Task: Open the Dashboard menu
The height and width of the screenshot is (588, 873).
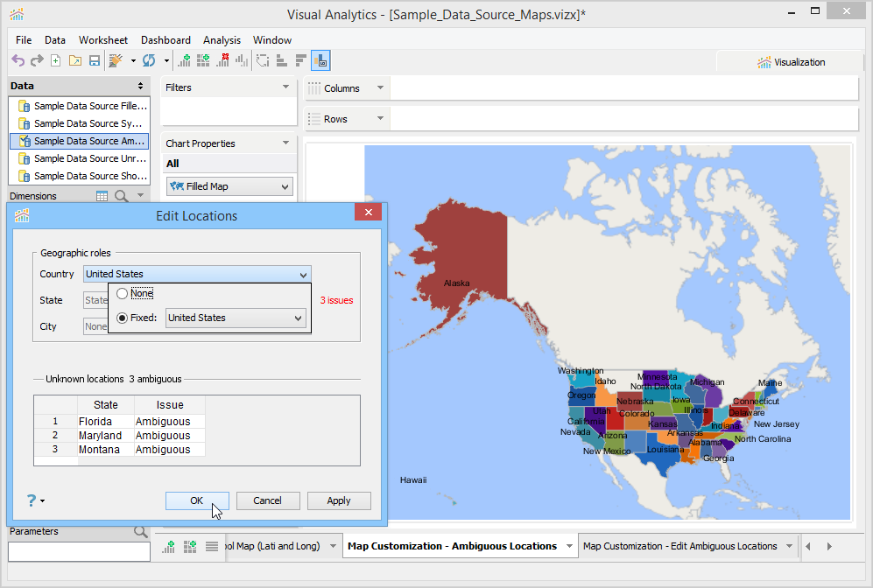Action: pos(165,40)
